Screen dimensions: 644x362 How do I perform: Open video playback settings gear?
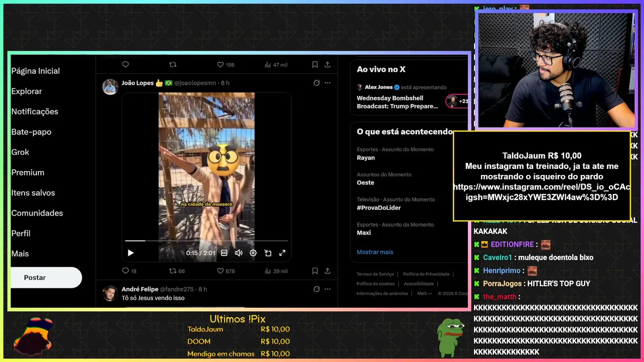pos(253,253)
